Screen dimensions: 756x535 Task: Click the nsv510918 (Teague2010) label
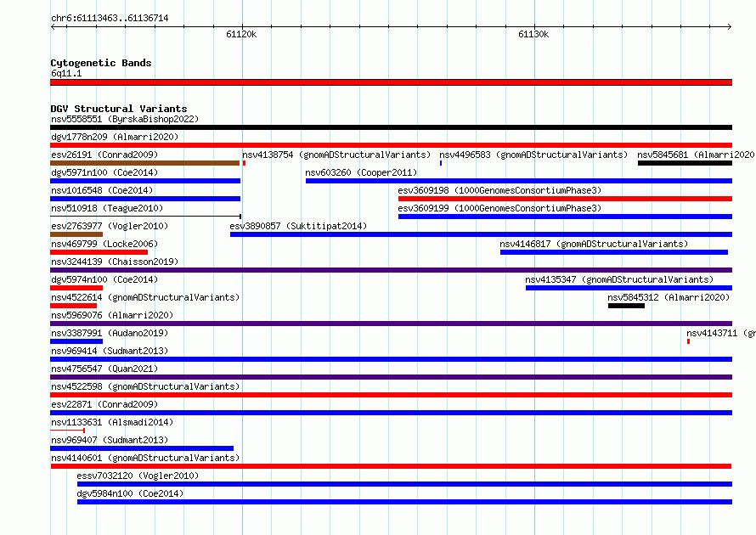point(107,208)
